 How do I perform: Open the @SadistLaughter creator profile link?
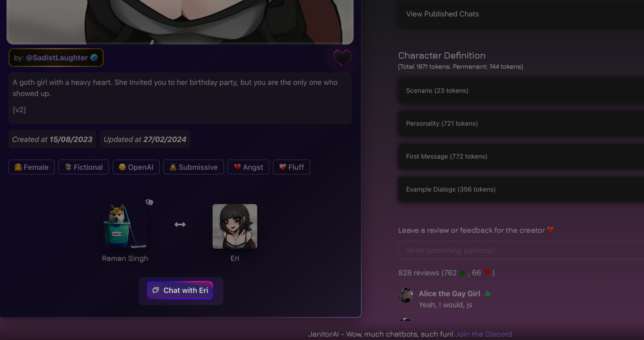(x=57, y=58)
